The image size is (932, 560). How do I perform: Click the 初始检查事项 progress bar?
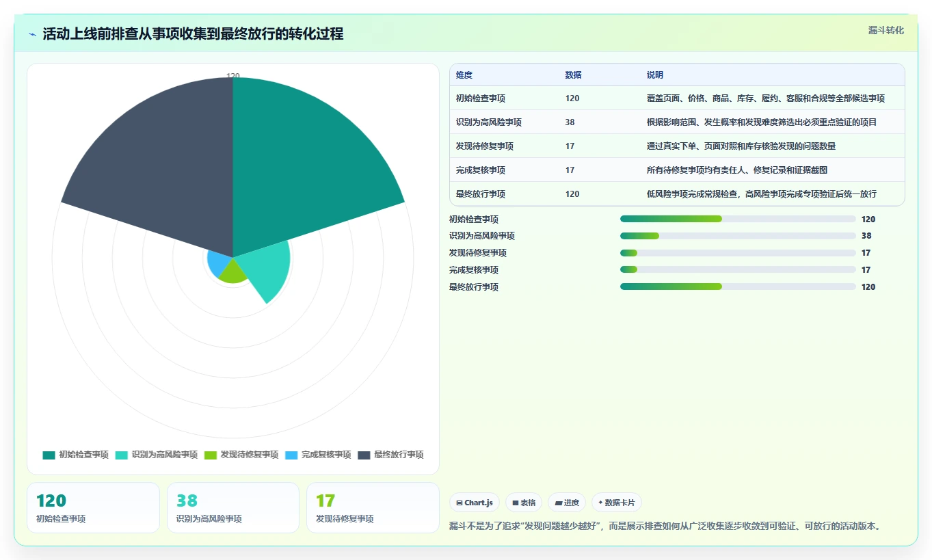coord(738,219)
